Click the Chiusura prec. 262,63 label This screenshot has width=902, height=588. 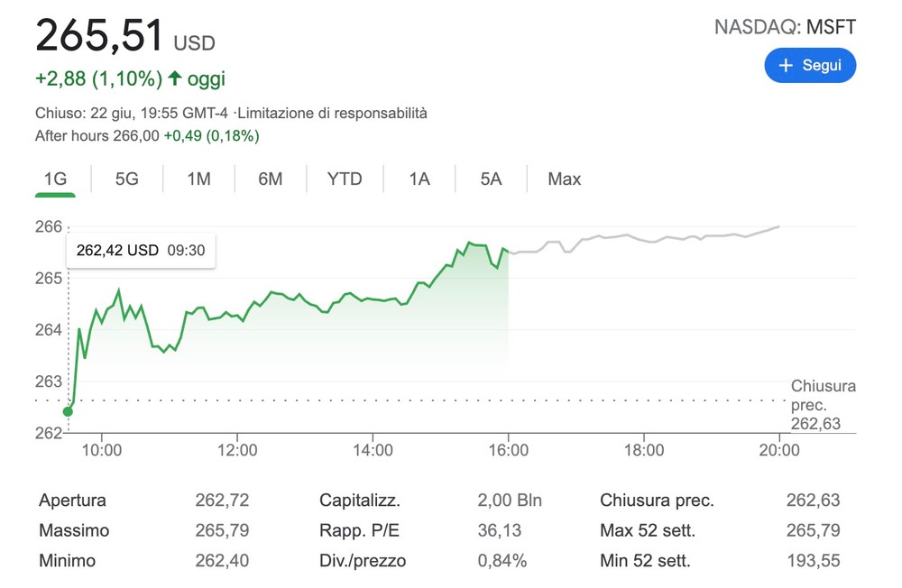click(822, 405)
